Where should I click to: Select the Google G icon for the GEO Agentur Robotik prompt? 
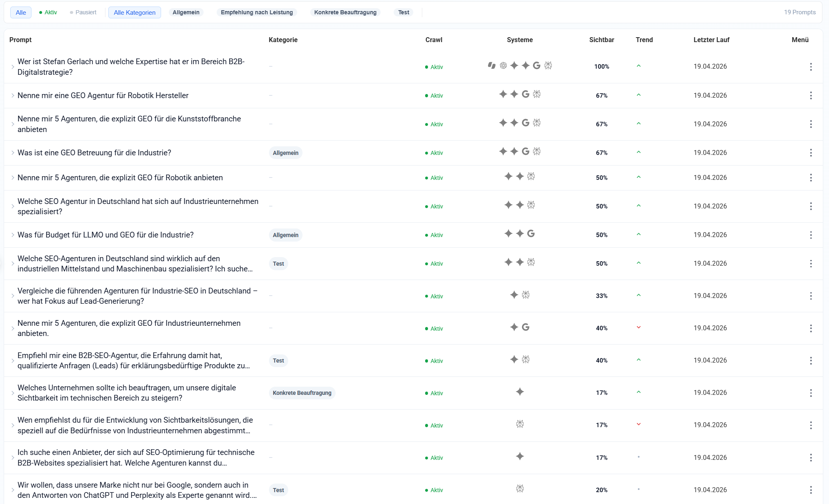point(526,94)
